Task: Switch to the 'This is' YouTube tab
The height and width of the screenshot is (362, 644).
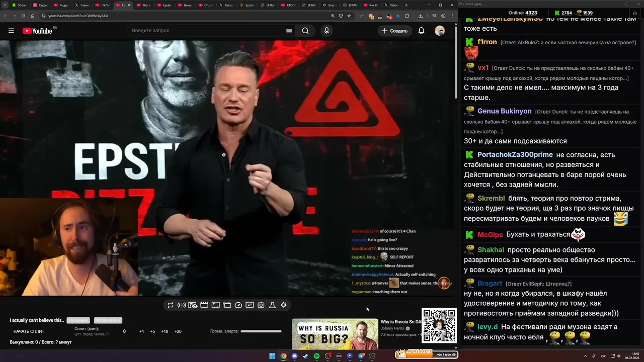Action: (x=144, y=5)
